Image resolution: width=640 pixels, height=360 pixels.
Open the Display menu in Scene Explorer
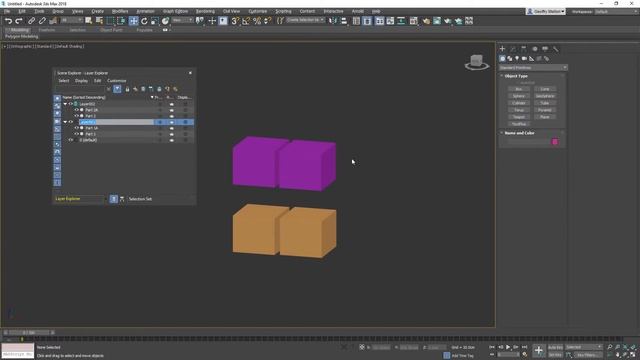click(x=81, y=81)
